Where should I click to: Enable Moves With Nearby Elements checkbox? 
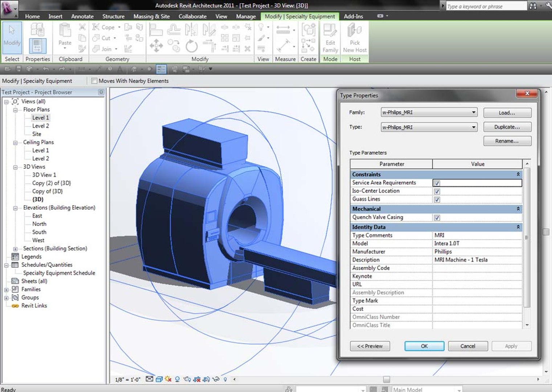point(94,81)
